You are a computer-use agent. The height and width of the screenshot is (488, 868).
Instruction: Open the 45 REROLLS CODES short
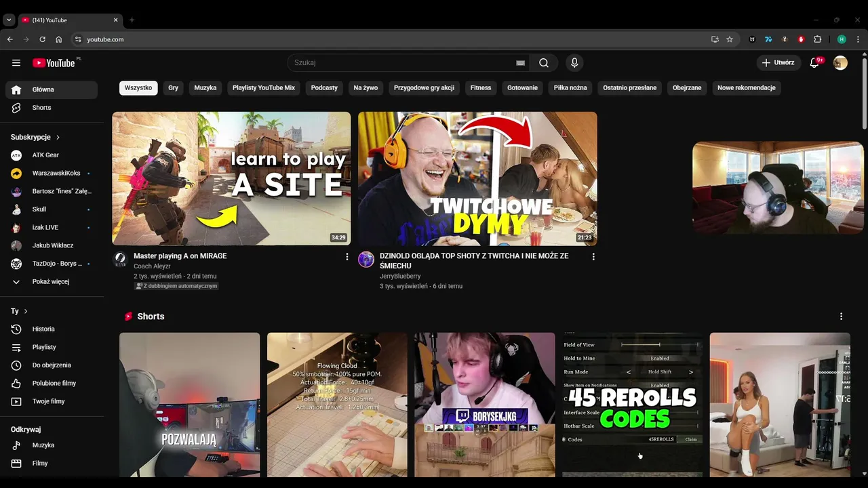click(632, 405)
